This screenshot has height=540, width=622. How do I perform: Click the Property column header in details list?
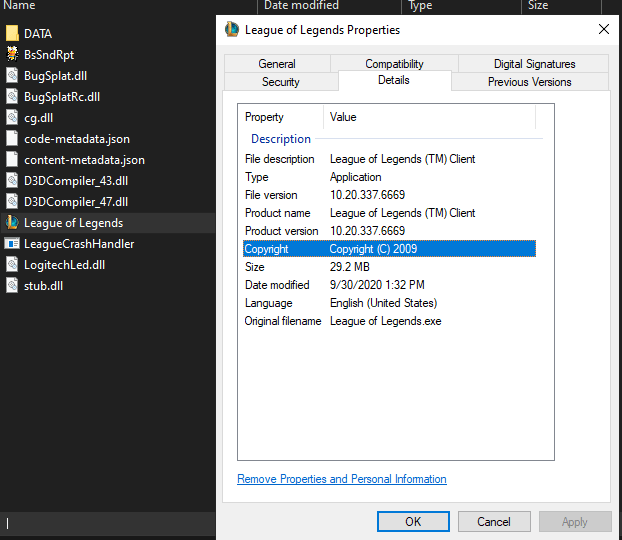coord(281,117)
